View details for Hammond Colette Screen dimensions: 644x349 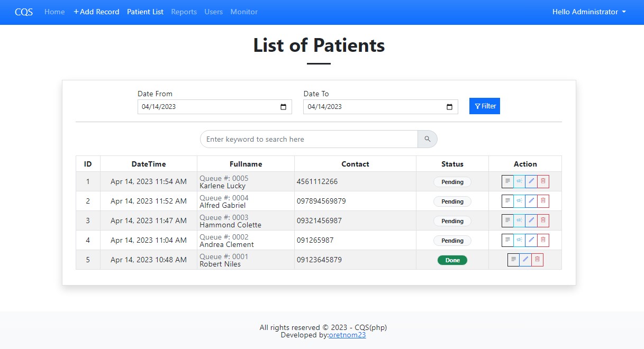pos(507,221)
